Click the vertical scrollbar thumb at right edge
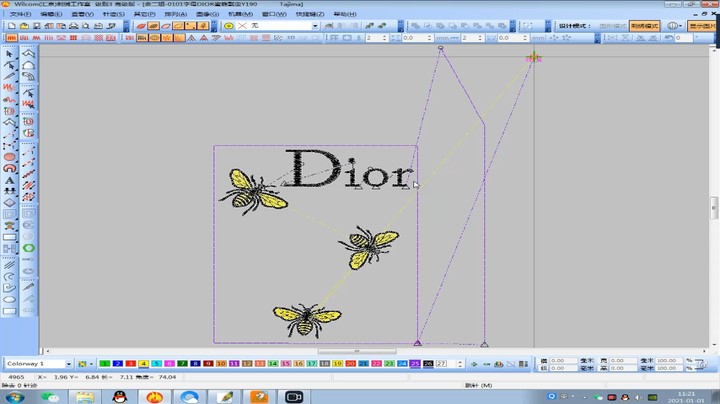 click(714, 208)
